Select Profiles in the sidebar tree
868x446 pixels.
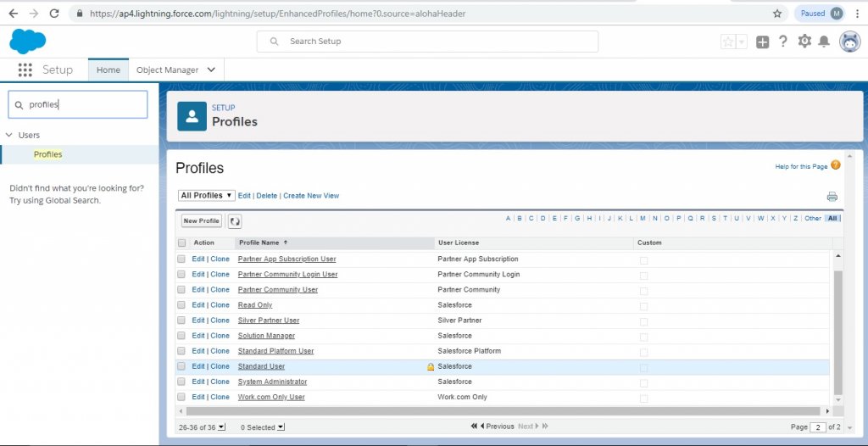pos(47,154)
